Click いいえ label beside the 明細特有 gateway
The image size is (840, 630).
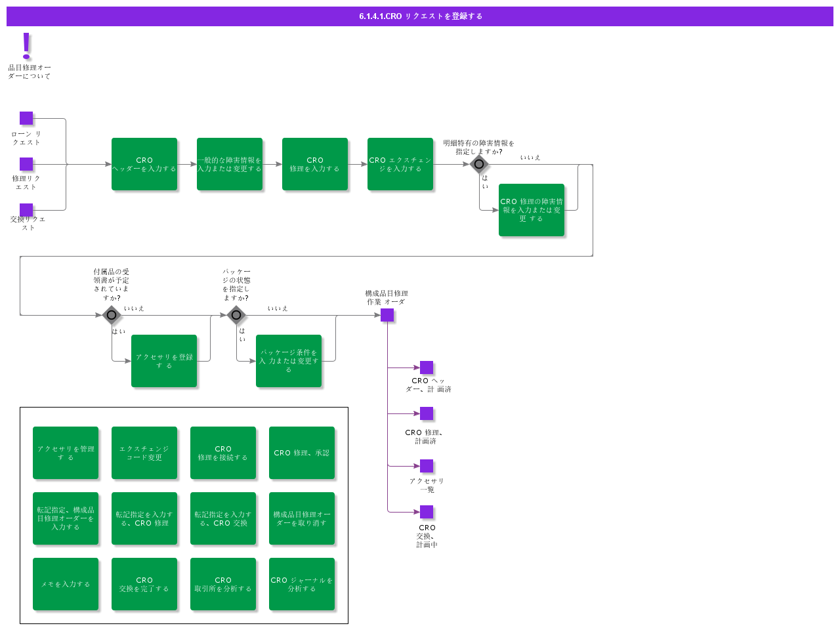530,157
